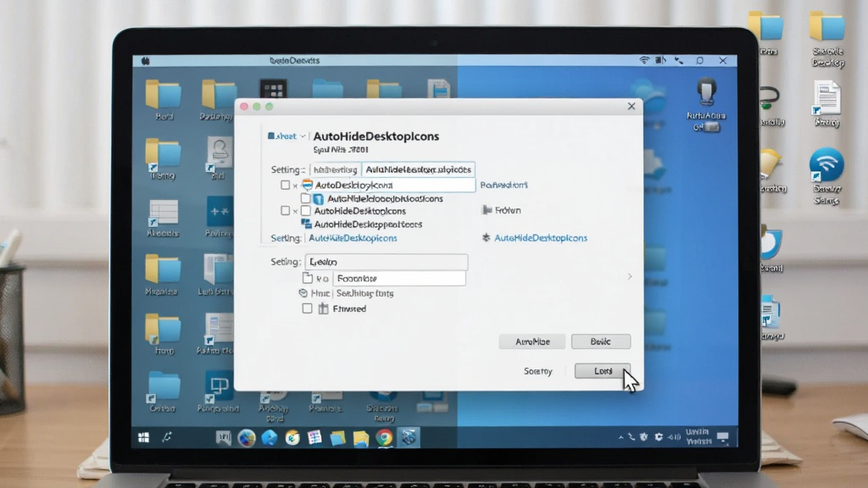
Task: Toggle the AutoDesktopIcons checkbox
Action: [x=285, y=185]
